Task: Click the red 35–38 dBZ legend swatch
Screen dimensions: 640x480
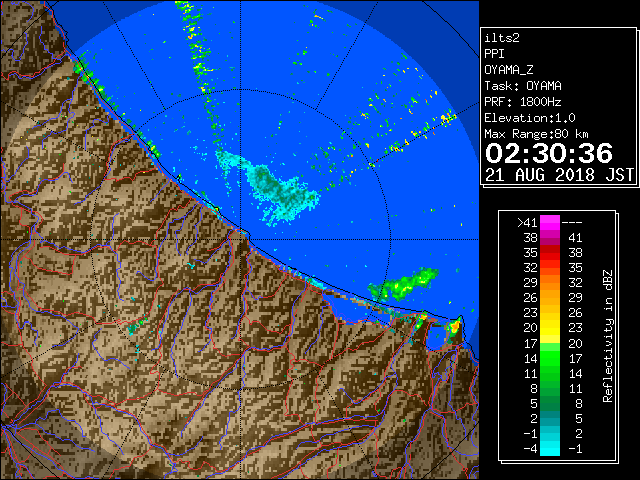Action: coord(550,252)
